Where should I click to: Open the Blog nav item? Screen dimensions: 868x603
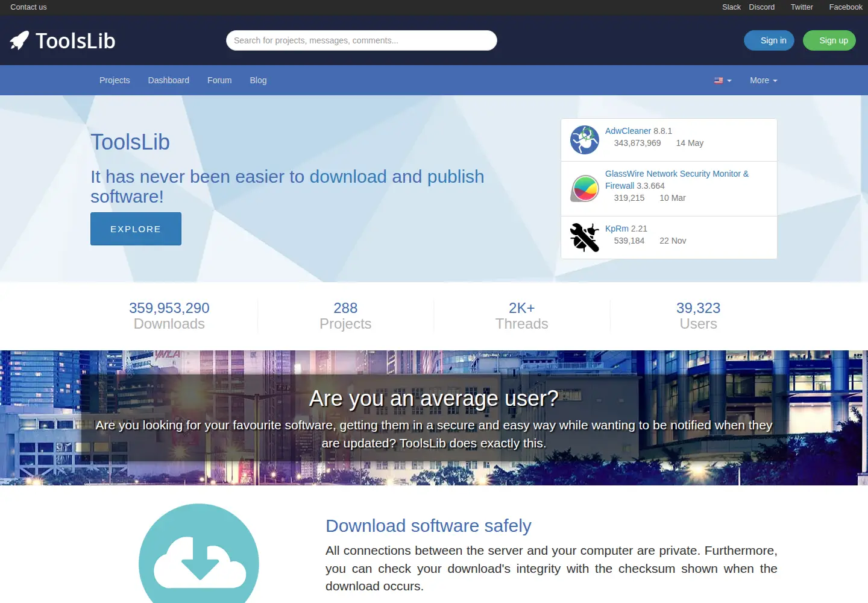click(x=258, y=80)
